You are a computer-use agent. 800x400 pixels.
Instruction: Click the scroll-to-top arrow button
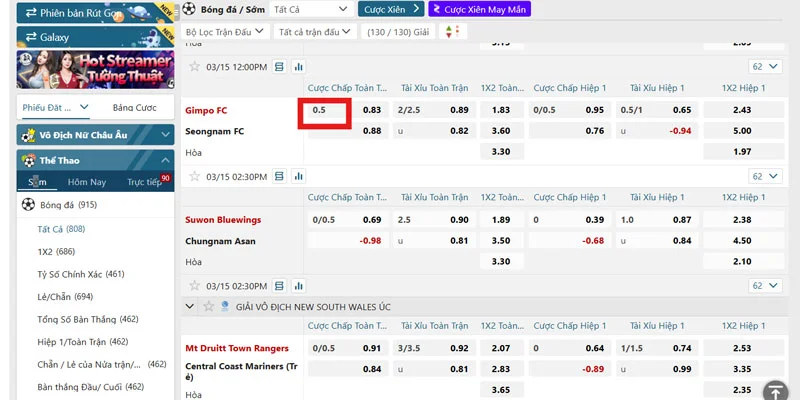(x=776, y=392)
